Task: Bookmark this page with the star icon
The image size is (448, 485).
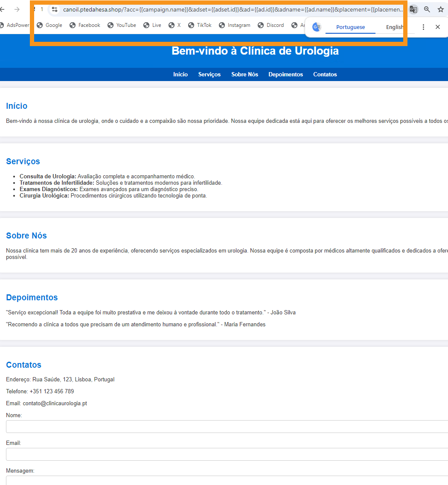Action: pos(441,9)
